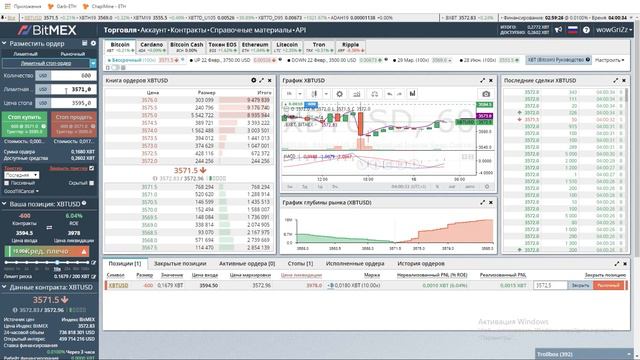Image resolution: width=640 pixels, height=360 pixels.
Task: Expand the График XBTUSD chart to fullscreen
Action: (483, 80)
